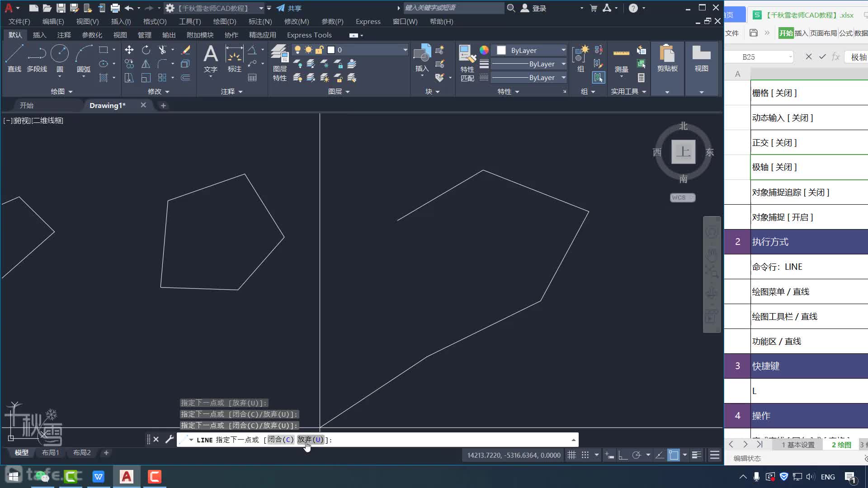
Task: Click the Group (组) icon
Action: [580, 59]
